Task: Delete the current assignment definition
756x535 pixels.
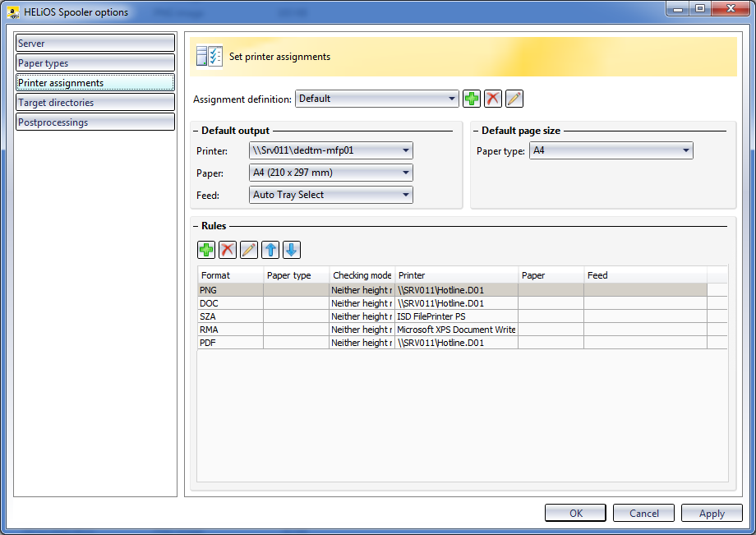Action: pos(493,99)
